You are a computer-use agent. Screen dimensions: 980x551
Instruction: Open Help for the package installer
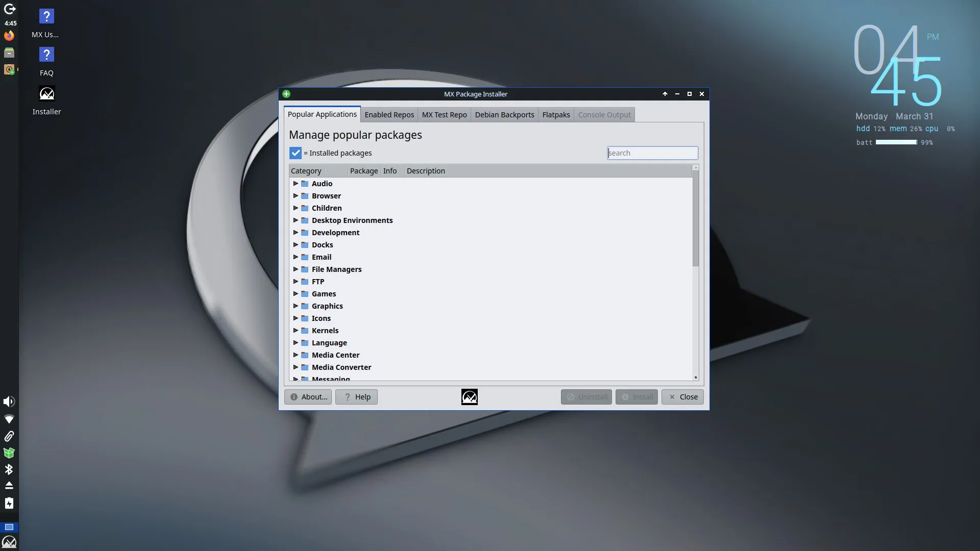[357, 397]
